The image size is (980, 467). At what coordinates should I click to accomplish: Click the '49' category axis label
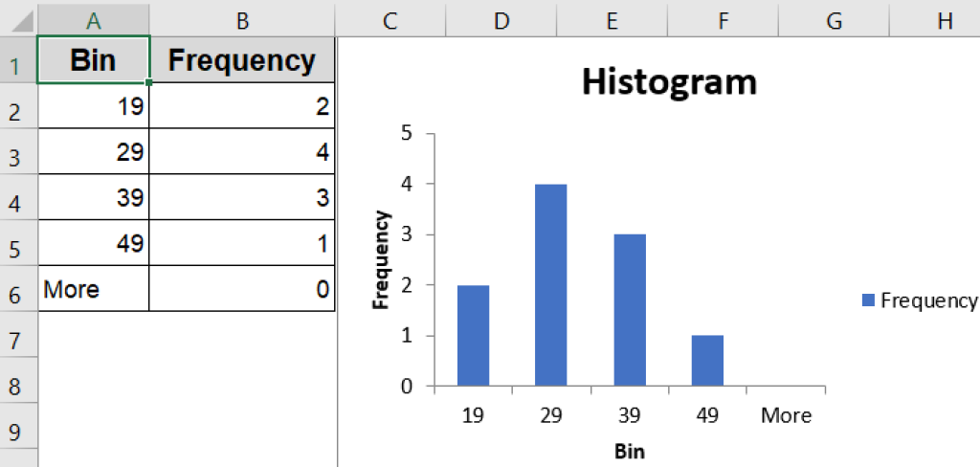point(707,415)
